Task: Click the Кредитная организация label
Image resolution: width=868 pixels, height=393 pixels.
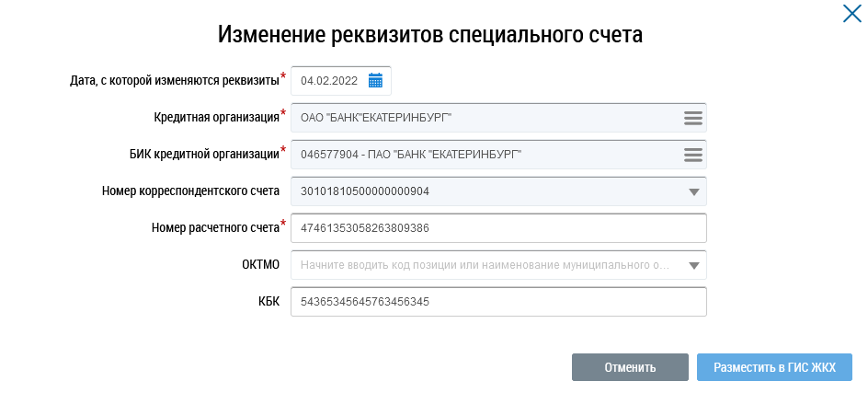Action: click(216, 118)
